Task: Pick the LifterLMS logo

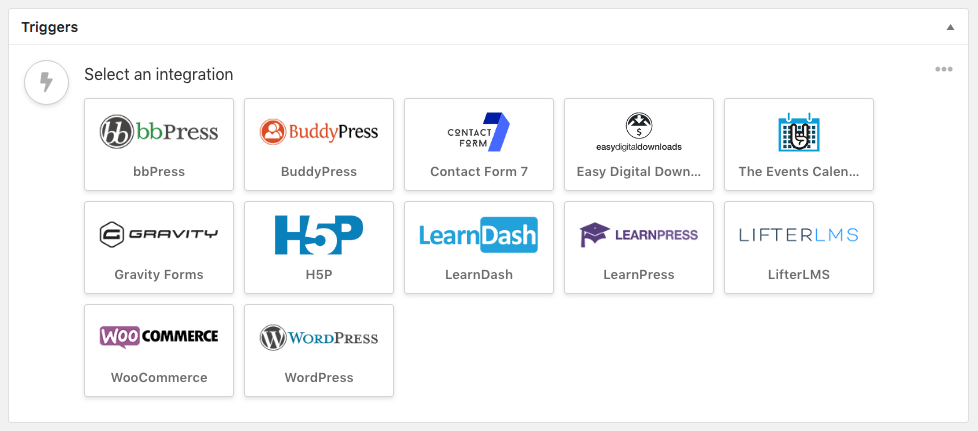Action: tap(798, 235)
